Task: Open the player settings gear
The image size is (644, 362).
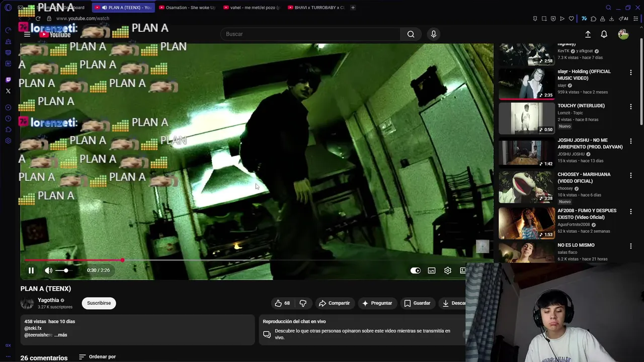Action: click(x=448, y=270)
